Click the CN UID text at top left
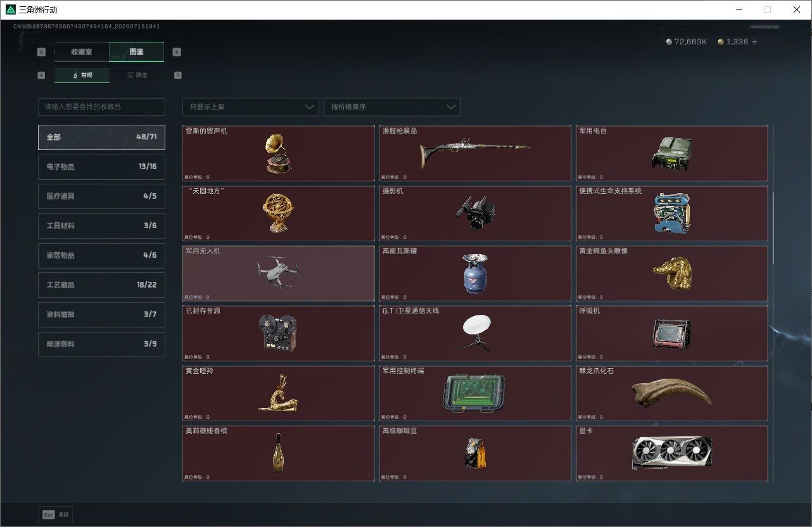 86,27
